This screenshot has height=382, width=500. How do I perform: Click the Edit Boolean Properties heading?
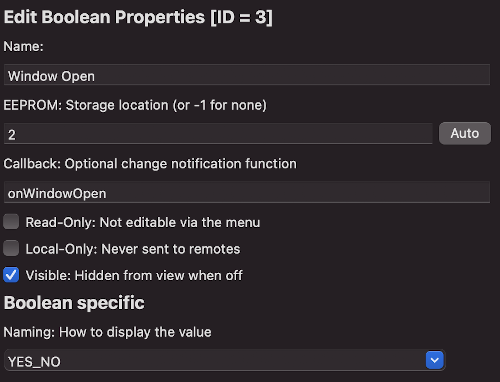(x=138, y=17)
